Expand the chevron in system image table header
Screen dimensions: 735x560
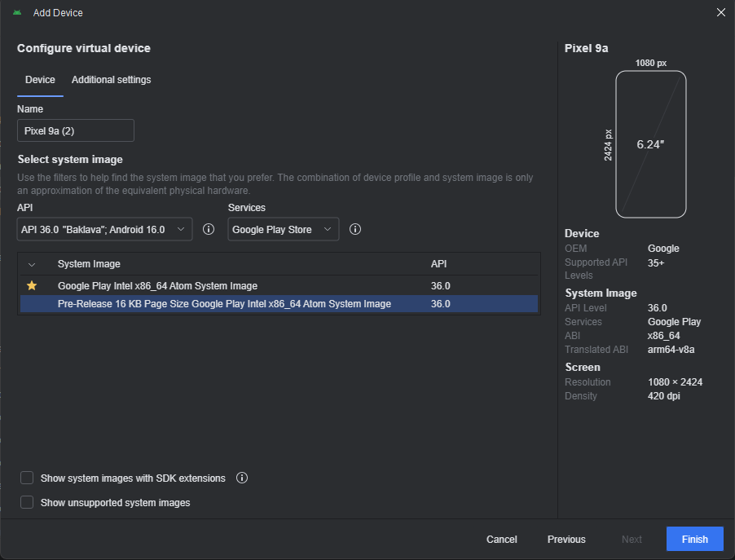32,264
